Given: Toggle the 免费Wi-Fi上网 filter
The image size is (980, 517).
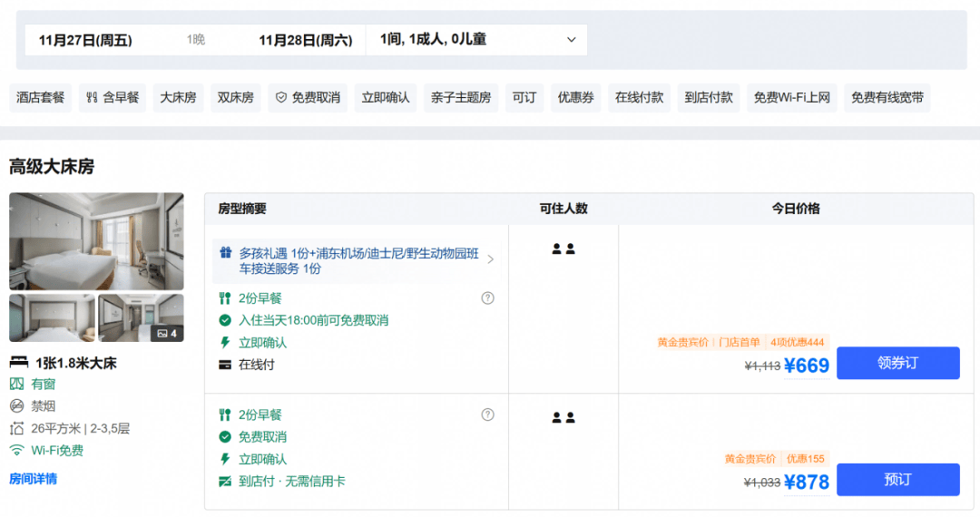Looking at the screenshot, I should 792,97.
